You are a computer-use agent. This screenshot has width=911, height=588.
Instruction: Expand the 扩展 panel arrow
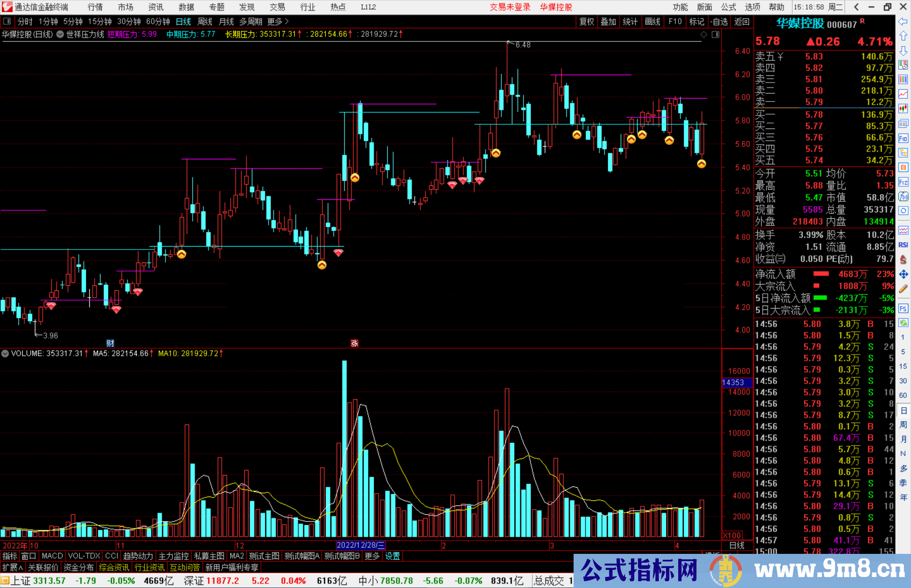tap(13, 568)
